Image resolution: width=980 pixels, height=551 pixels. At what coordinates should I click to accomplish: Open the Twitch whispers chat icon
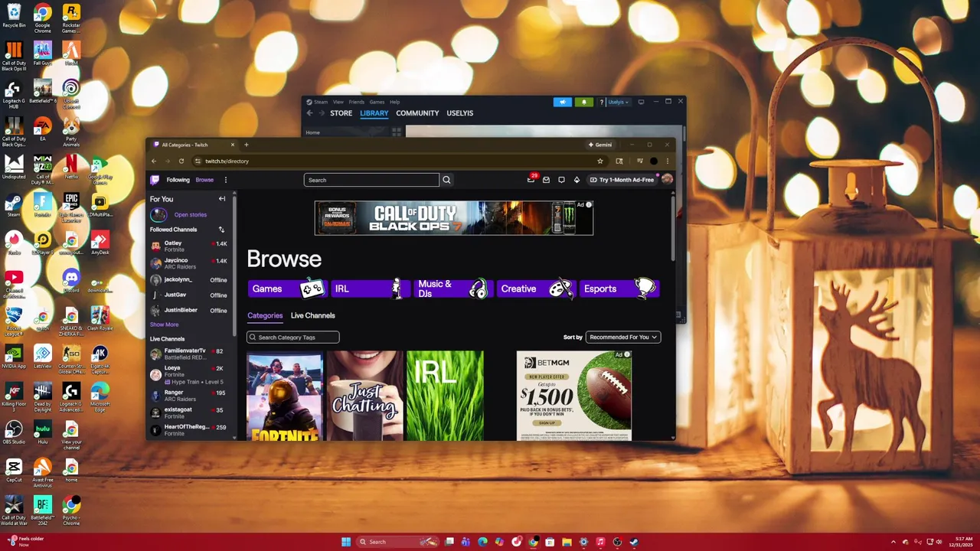[x=561, y=180]
